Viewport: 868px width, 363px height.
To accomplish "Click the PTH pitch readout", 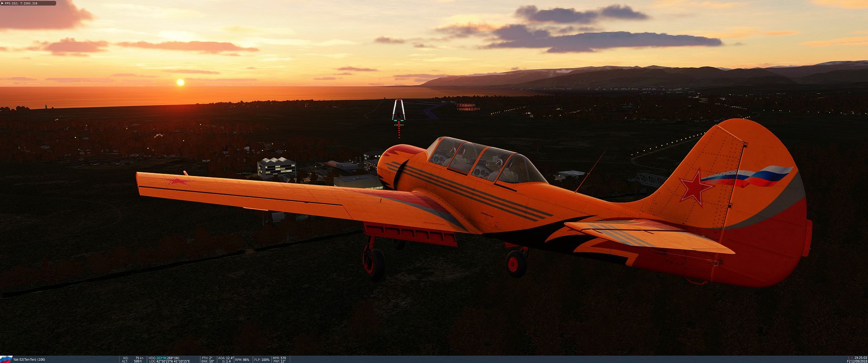I will pos(207,358).
